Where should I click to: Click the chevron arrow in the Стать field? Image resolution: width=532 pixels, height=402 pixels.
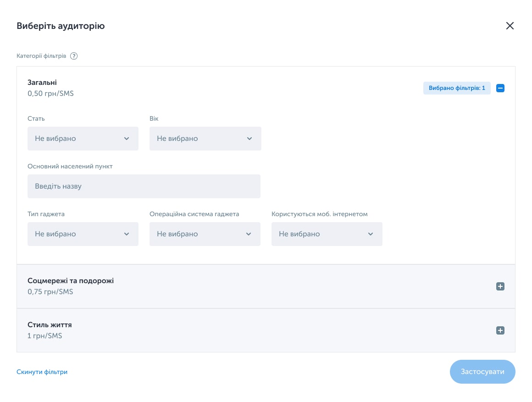click(127, 139)
